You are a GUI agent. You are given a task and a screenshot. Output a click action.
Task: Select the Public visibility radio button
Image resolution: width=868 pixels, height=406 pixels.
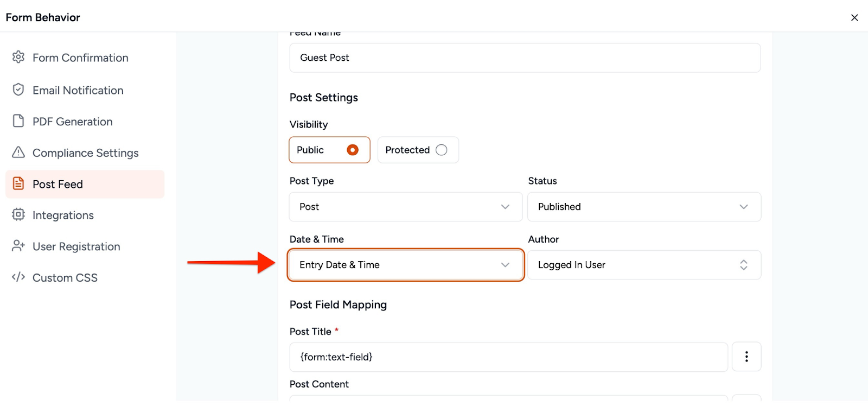point(353,150)
